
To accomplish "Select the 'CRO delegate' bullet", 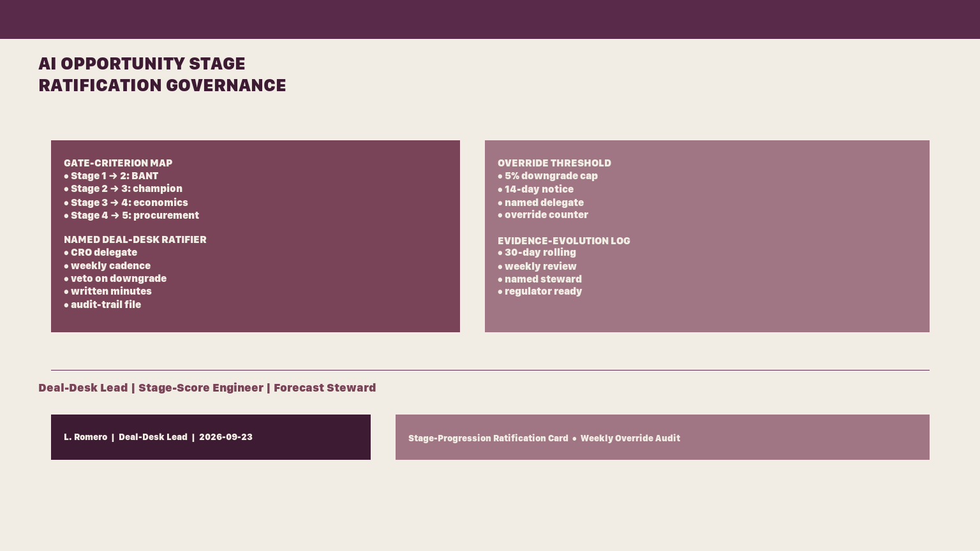I will tap(100, 253).
